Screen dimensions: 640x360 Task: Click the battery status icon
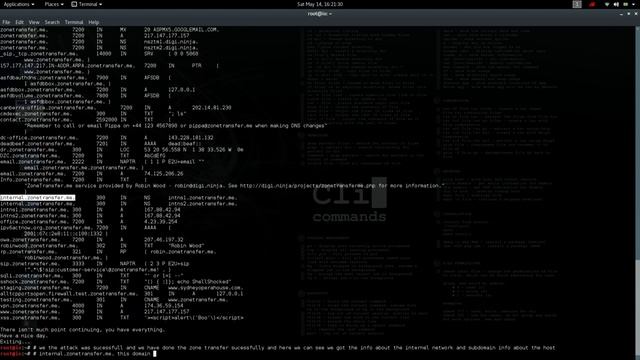[x=625, y=4]
